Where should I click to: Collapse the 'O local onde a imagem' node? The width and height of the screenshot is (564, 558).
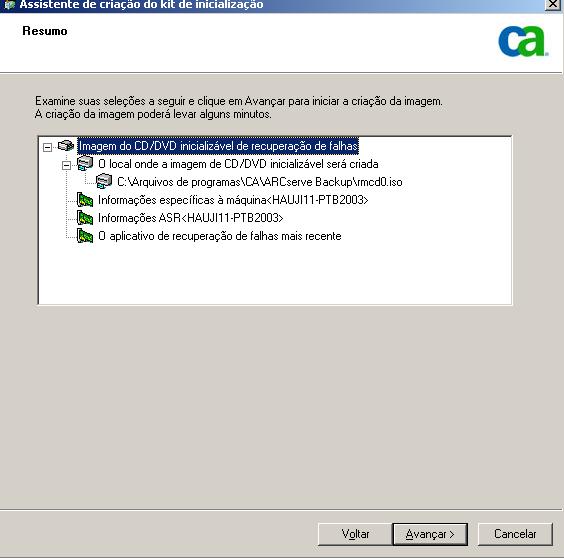tap(66, 165)
